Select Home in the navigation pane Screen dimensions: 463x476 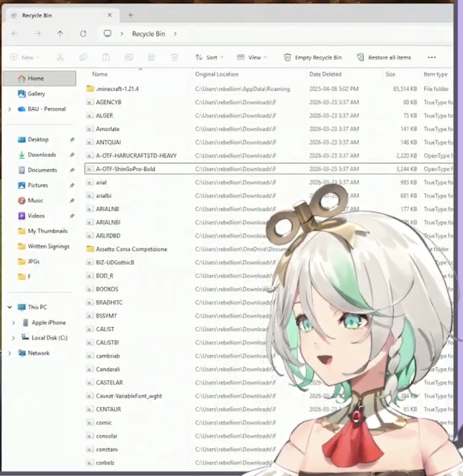point(40,79)
